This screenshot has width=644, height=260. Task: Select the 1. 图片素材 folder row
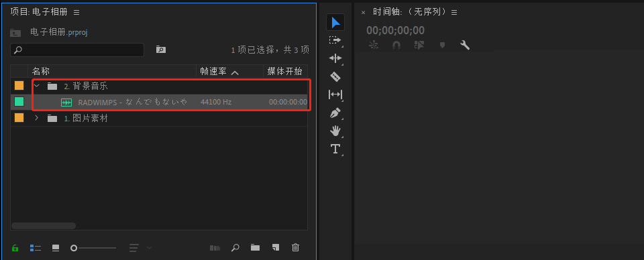(x=159, y=118)
